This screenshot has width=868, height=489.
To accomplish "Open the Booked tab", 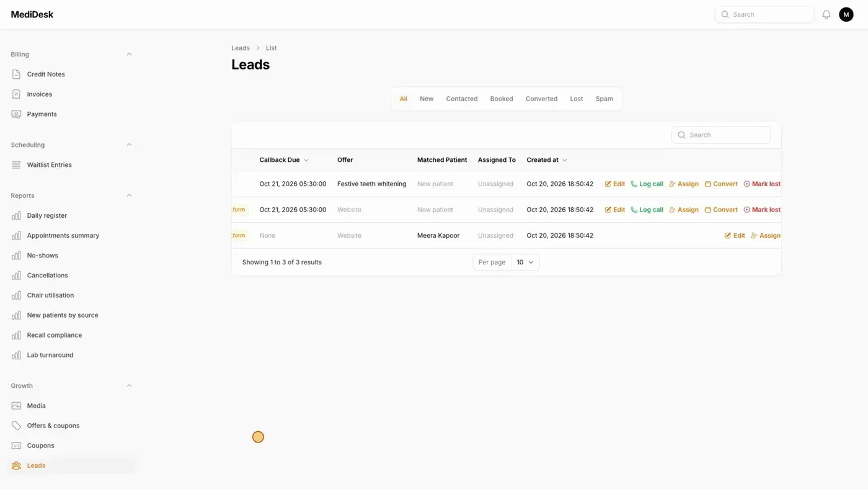I will coord(502,99).
